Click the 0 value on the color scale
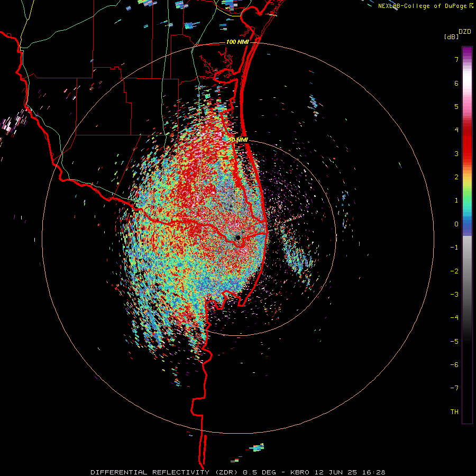This screenshot has width=476, height=476. (456, 224)
